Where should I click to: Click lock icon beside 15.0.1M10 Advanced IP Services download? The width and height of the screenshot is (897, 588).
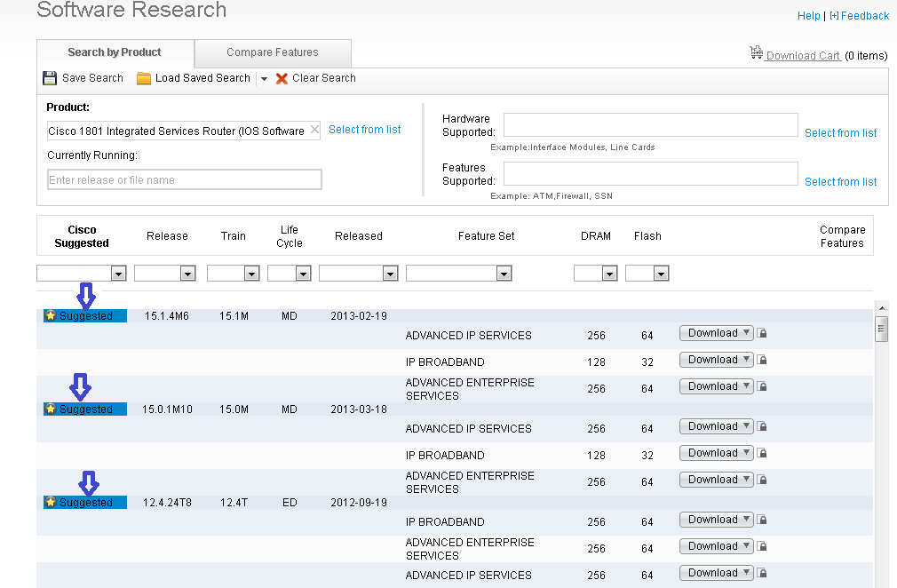pyautogui.click(x=762, y=426)
